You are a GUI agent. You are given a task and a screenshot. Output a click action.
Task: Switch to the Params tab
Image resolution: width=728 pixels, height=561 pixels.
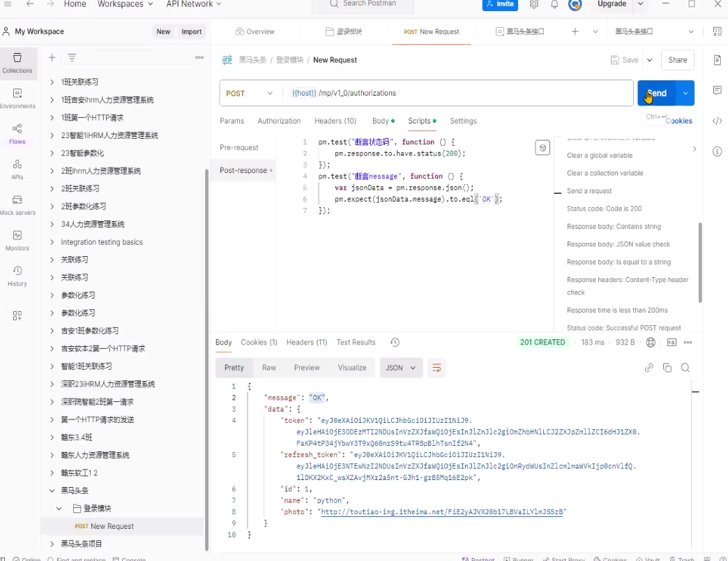click(x=232, y=121)
